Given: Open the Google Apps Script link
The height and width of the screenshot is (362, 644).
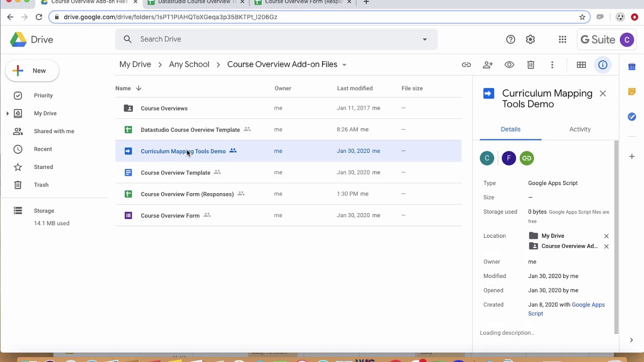Looking at the screenshot, I should tap(588, 305).
